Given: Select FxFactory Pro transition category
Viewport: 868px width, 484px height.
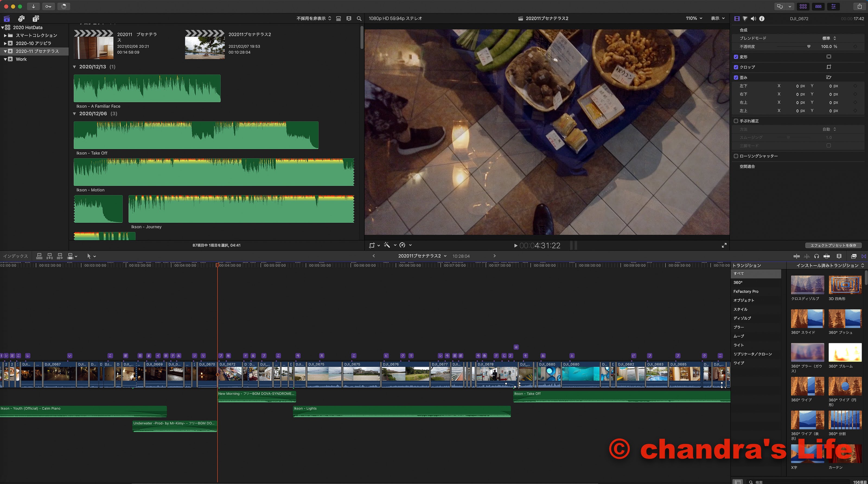Looking at the screenshot, I should pyautogui.click(x=756, y=292).
